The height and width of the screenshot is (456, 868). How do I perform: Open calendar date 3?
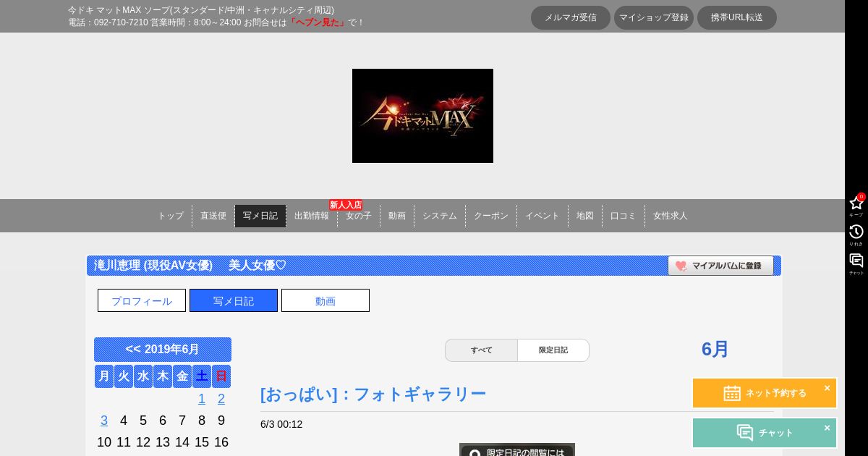104,421
